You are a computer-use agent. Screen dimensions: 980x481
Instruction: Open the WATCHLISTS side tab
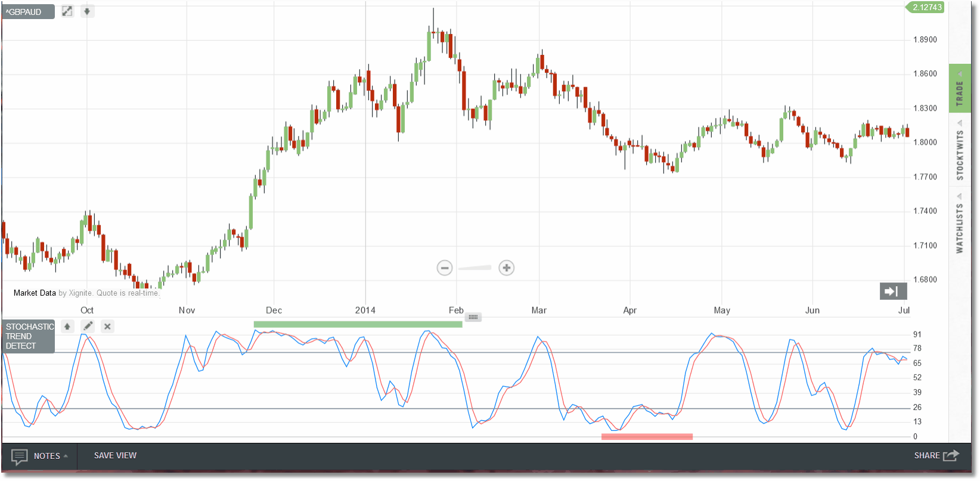click(x=960, y=224)
